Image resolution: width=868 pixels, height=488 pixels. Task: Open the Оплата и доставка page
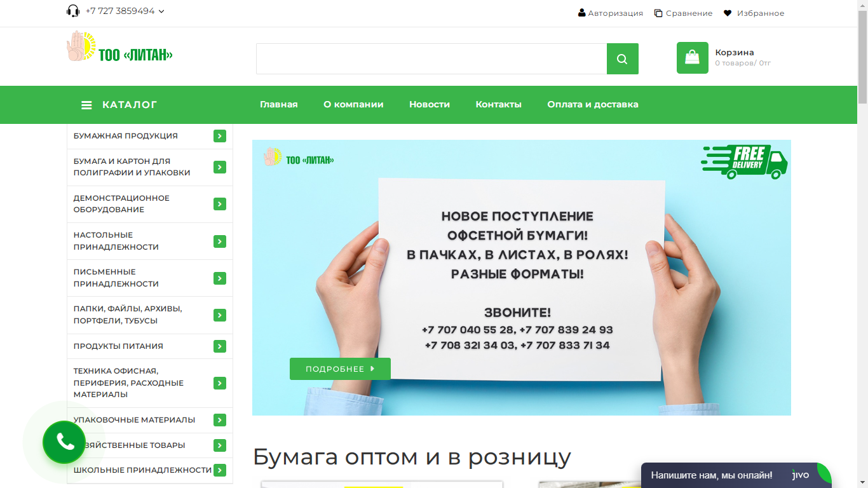click(592, 104)
